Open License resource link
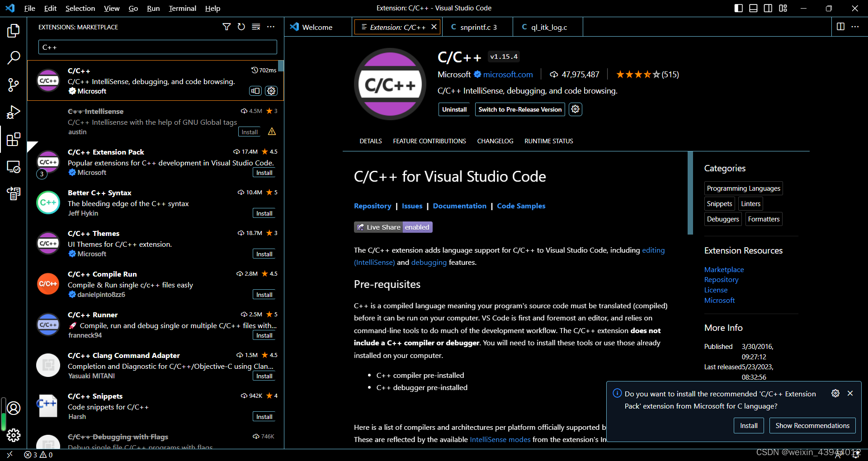The image size is (868, 461). point(716,290)
